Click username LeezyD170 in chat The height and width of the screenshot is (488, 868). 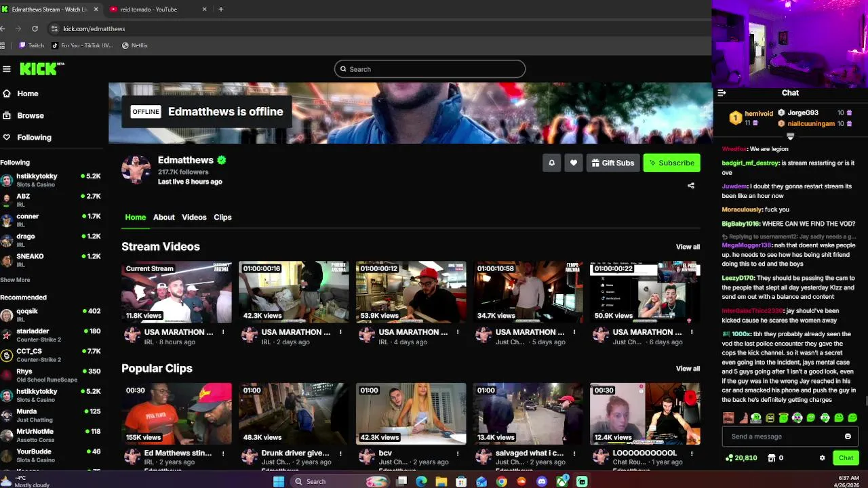coord(738,278)
